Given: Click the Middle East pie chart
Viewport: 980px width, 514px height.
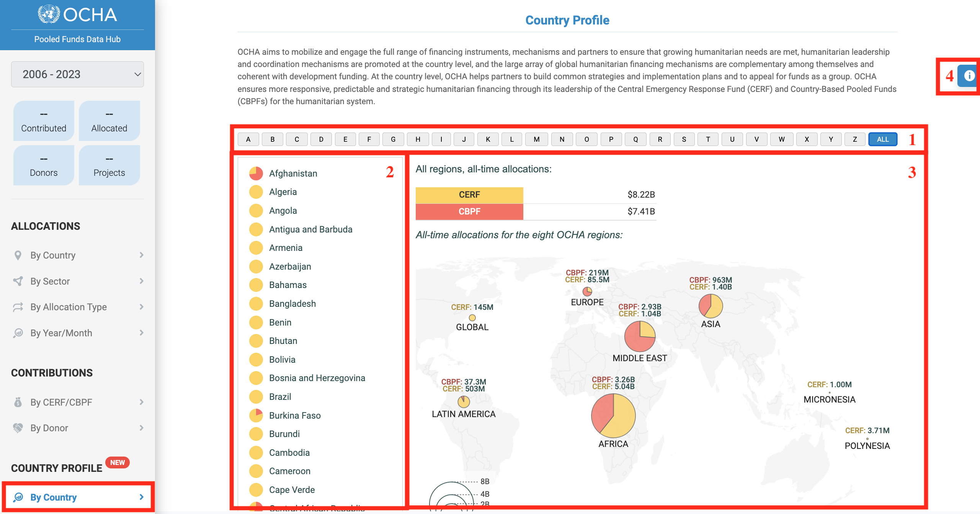Looking at the screenshot, I should 640,336.
